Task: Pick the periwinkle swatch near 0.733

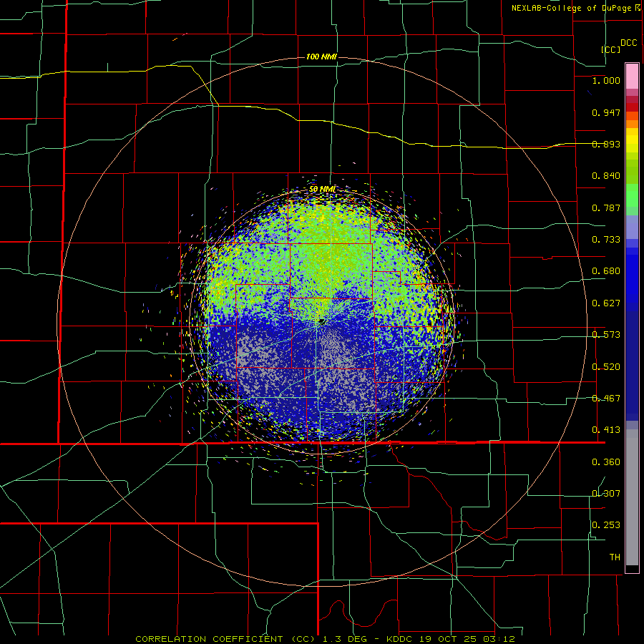Action: pos(632,227)
